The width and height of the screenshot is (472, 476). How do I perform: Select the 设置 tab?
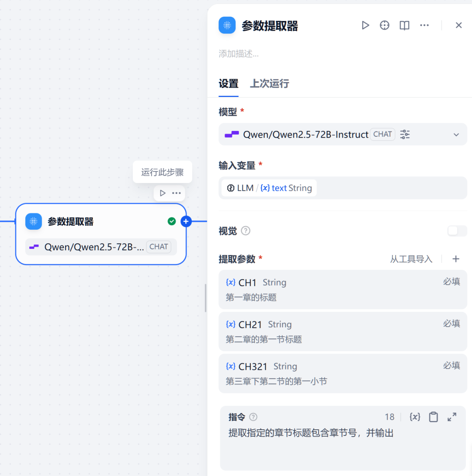[228, 84]
